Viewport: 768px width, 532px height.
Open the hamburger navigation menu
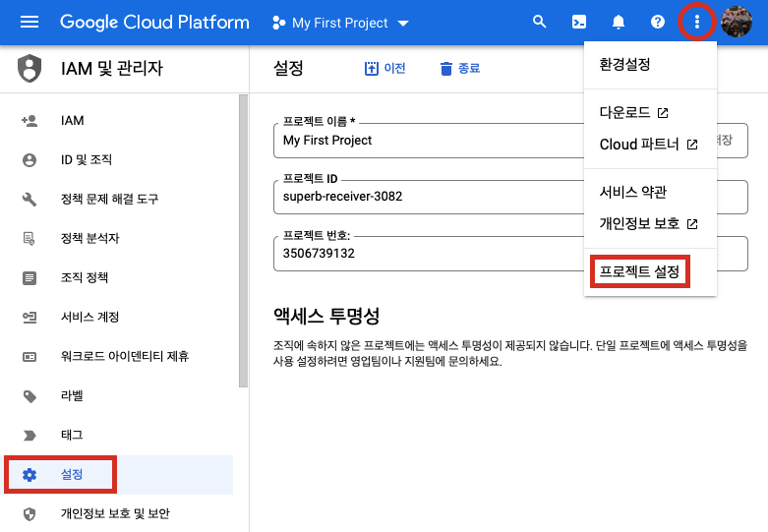point(30,22)
